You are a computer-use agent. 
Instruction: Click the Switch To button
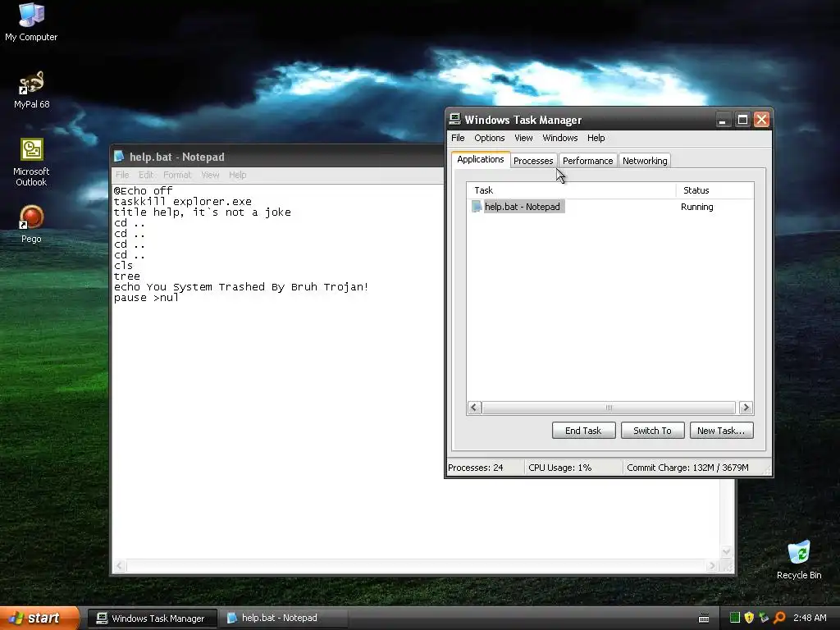coord(652,430)
